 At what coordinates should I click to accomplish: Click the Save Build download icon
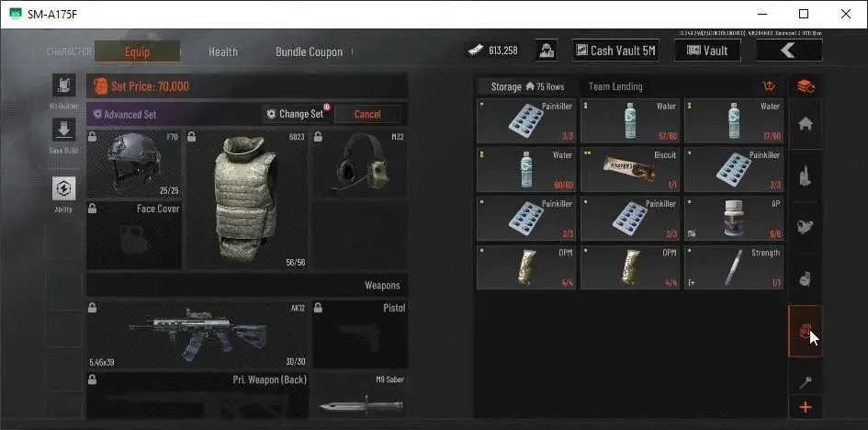[x=63, y=130]
